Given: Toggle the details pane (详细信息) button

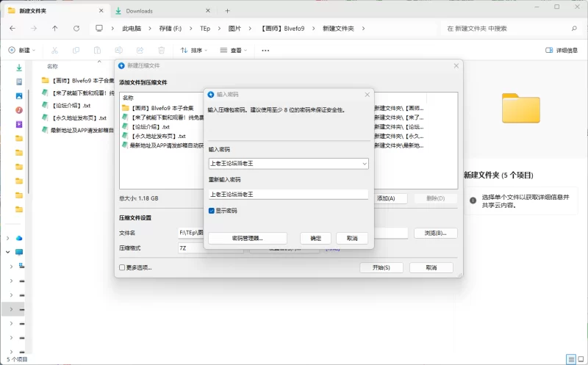Looking at the screenshot, I should pyautogui.click(x=562, y=50).
